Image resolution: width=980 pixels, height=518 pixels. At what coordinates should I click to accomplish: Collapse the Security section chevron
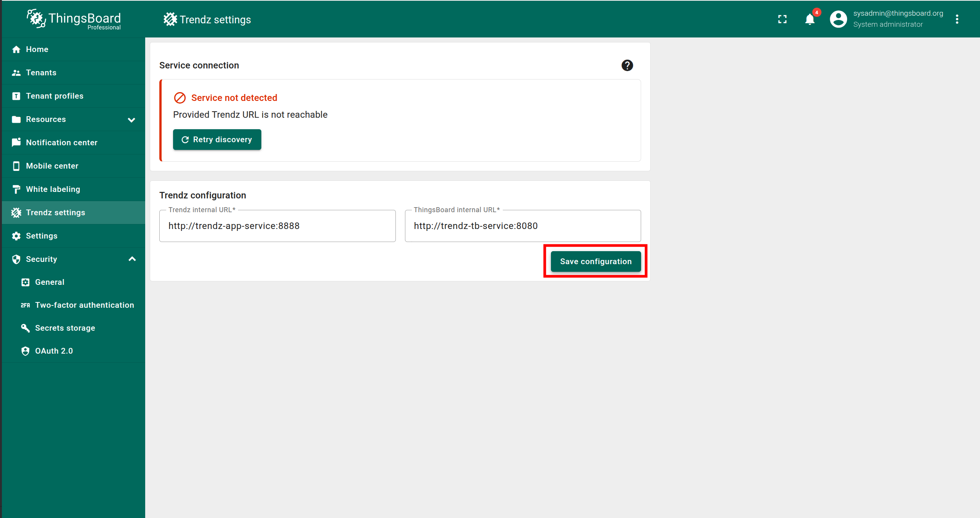coord(132,259)
